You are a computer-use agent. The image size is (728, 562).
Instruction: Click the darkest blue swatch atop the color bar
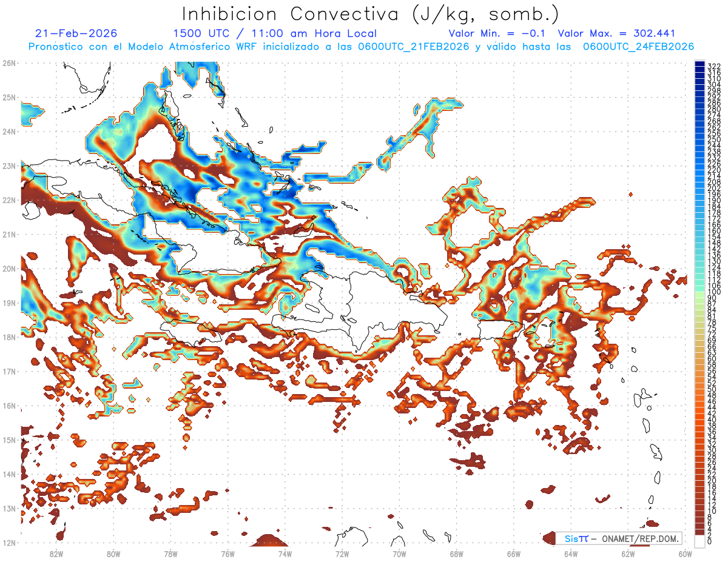tap(700, 64)
